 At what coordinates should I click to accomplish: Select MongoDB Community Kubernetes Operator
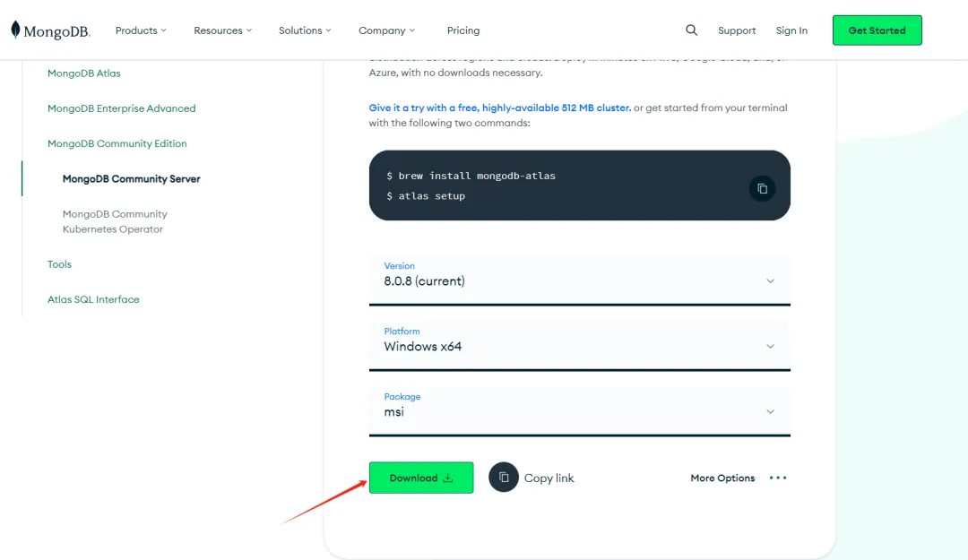[x=115, y=220]
